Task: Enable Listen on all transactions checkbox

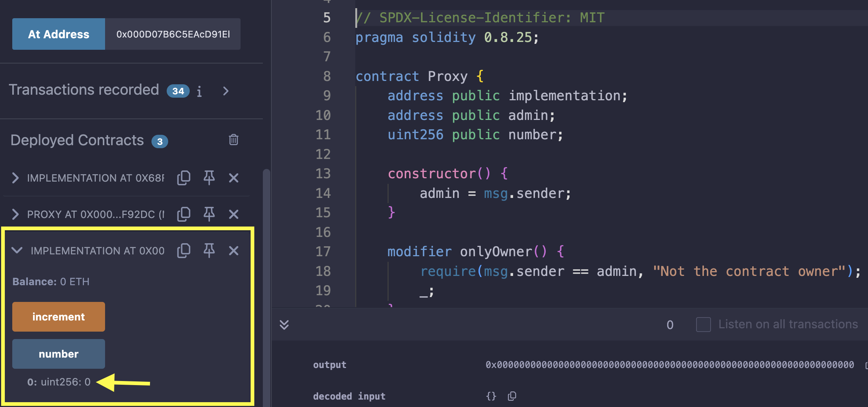Action: point(703,325)
